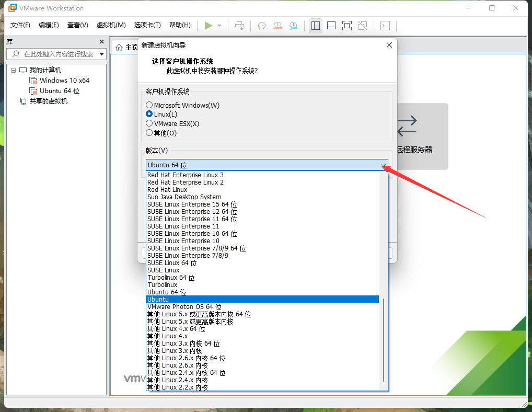Image resolution: width=532 pixels, height=412 pixels.
Task: Toggle the thumbnail bar view icon
Action: point(331,26)
